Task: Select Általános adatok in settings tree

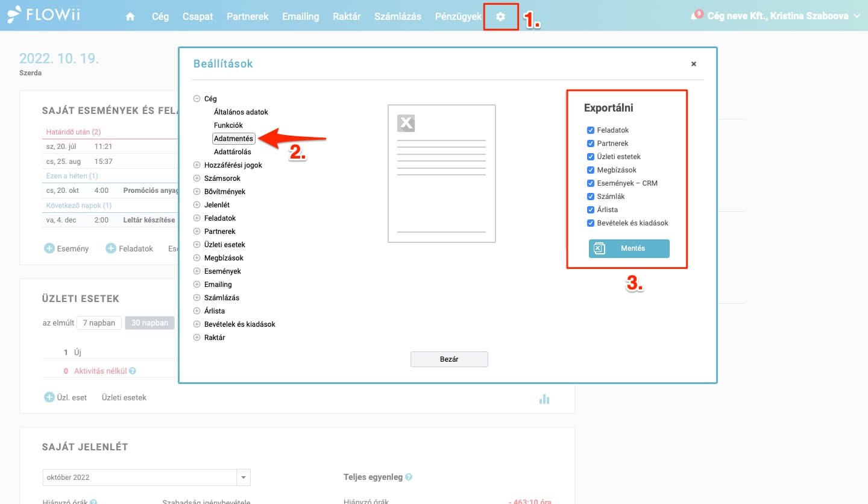Action: point(241,112)
